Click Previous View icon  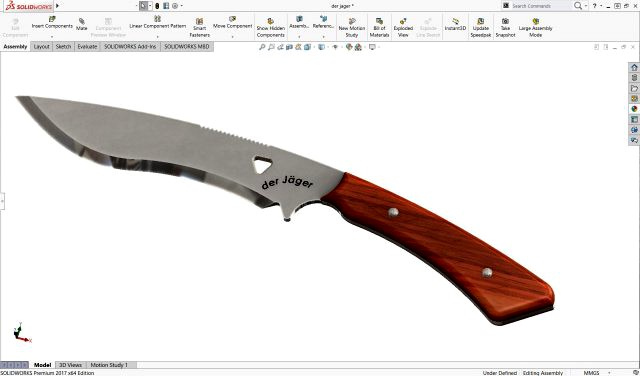(280, 47)
